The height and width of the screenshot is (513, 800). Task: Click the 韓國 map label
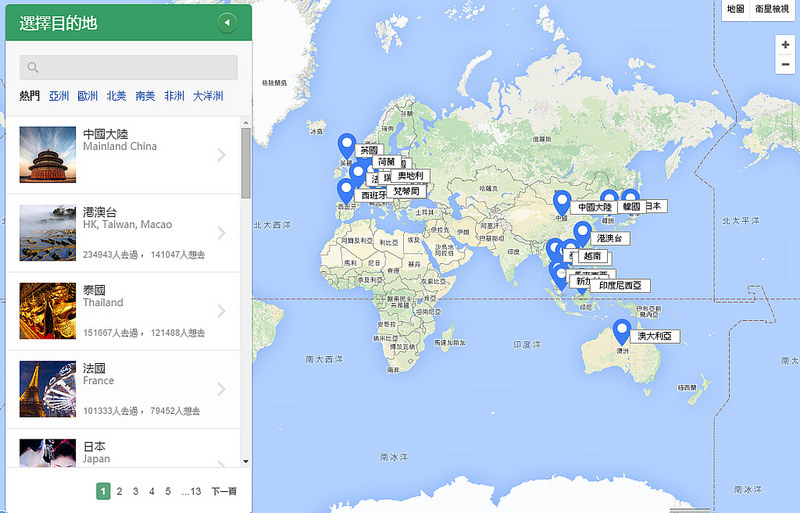click(632, 207)
